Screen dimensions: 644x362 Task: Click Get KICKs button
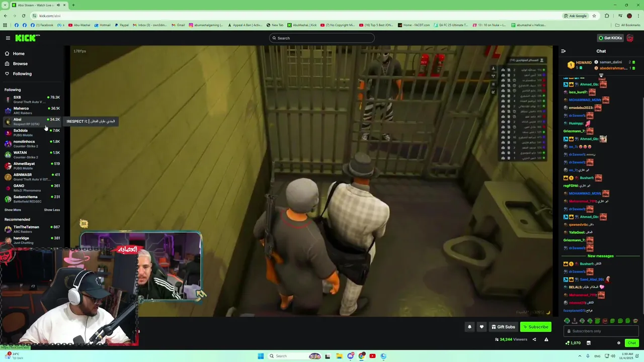[610, 38]
